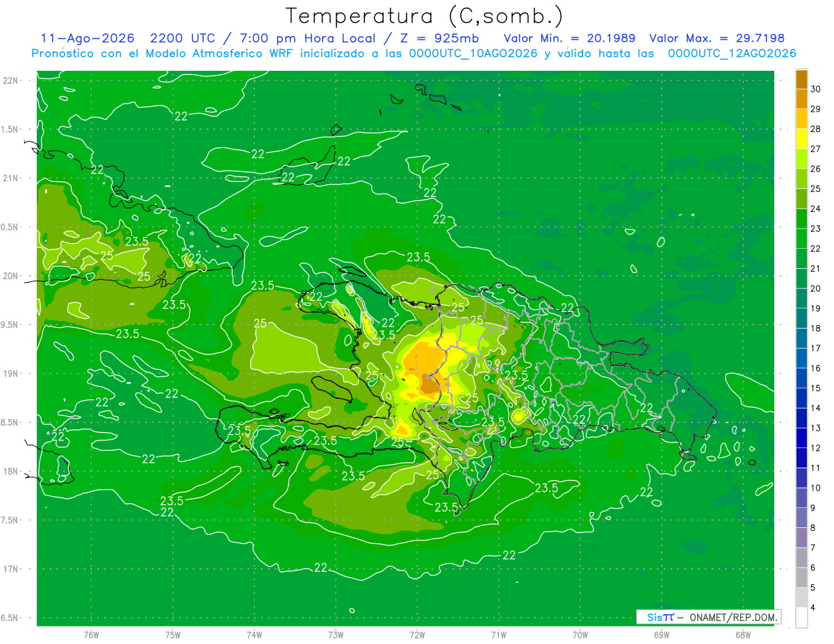Click the '68W' longitude axis label

point(743,635)
